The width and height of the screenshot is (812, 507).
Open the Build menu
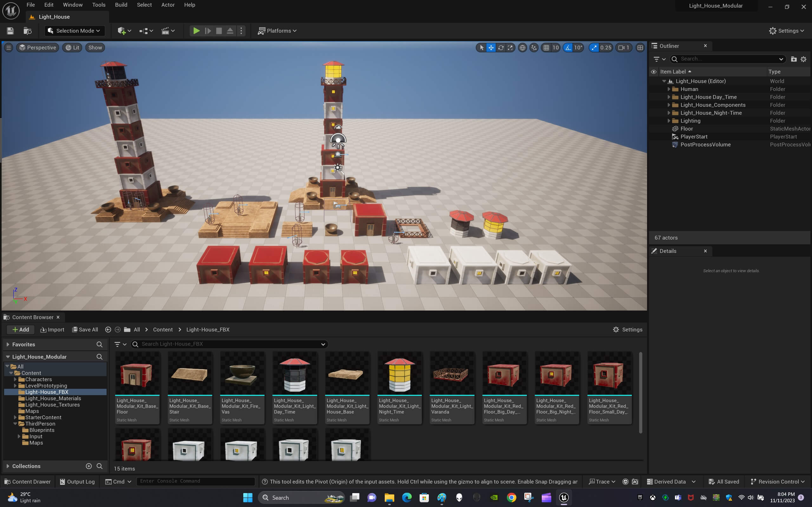(x=121, y=5)
